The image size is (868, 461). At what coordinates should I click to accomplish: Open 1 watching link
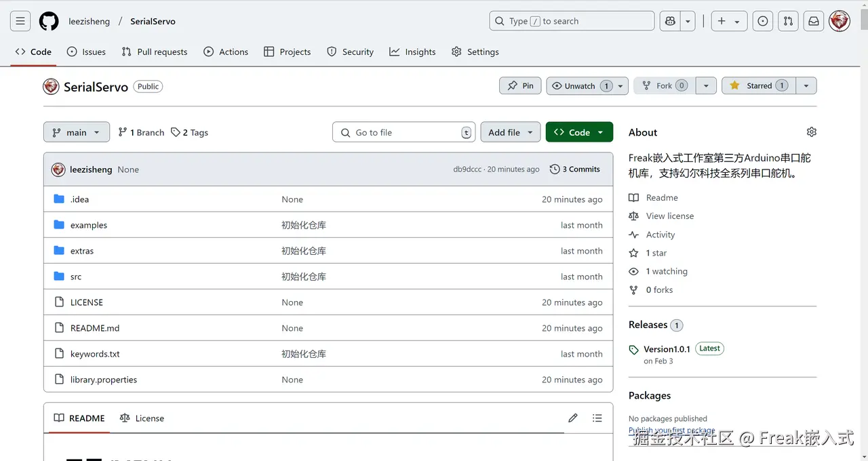pos(658,271)
